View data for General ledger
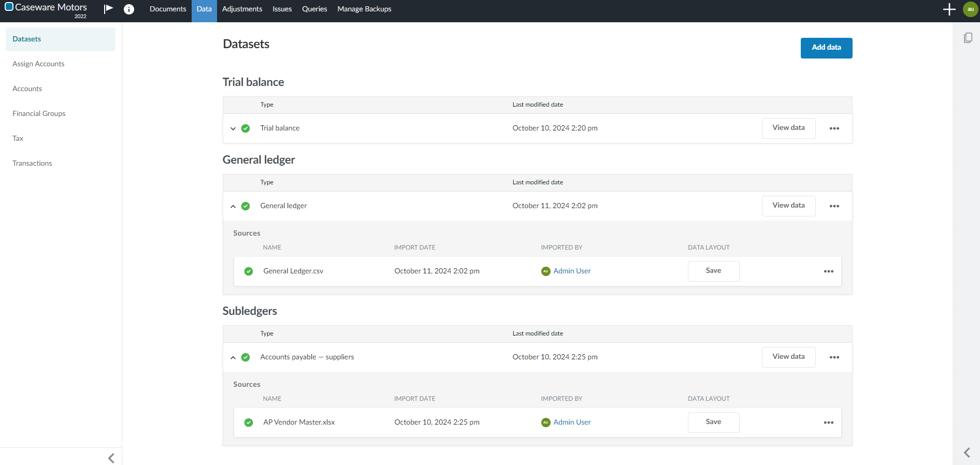980x465 pixels. point(788,206)
